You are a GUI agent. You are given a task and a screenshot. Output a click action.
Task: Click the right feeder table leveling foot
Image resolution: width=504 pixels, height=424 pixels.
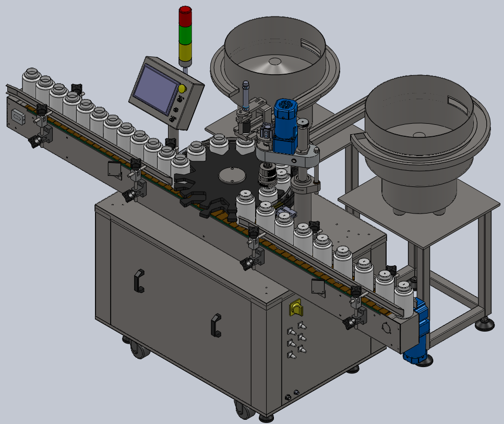[x=485, y=324]
